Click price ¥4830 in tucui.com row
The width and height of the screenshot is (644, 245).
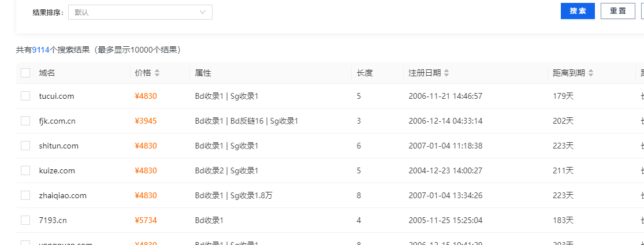point(146,96)
